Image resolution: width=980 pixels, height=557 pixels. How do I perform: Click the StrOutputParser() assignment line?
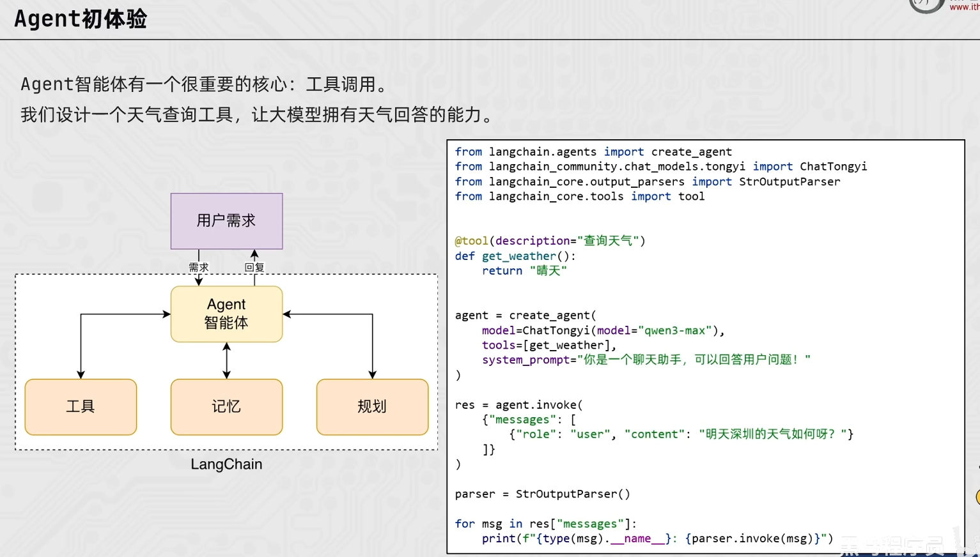(x=542, y=494)
